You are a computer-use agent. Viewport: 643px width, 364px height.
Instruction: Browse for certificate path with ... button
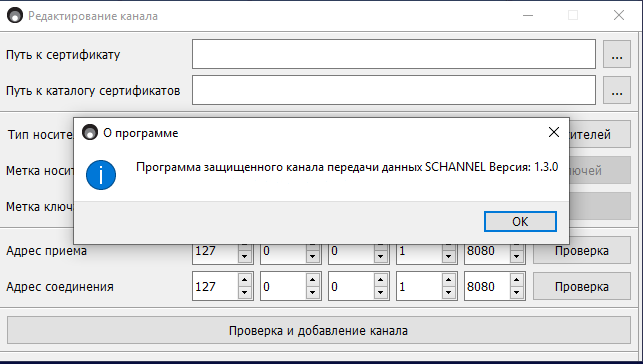[617, 54]
